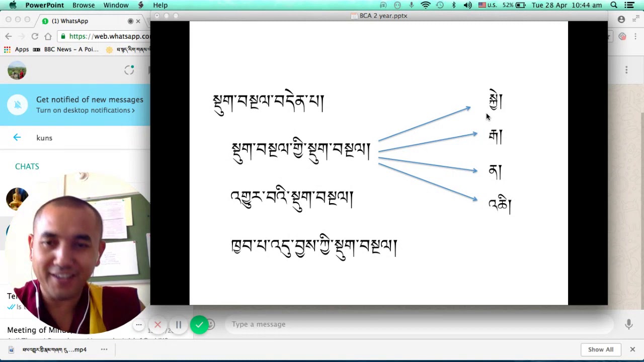Open WhatsApp chat three-dot menu
Screen dimensions: 644x362
click(626, 70)
